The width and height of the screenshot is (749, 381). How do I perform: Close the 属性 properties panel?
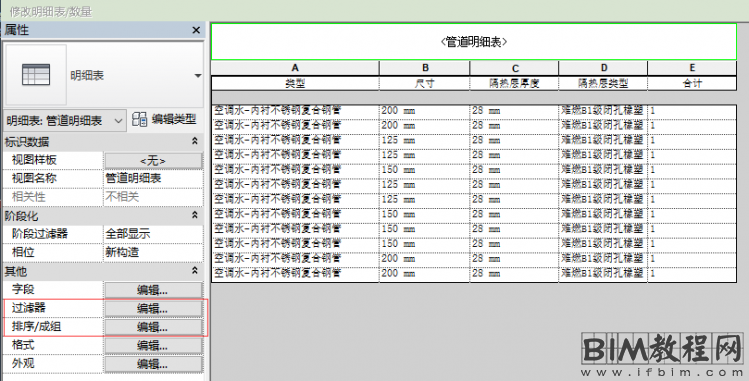196,30
